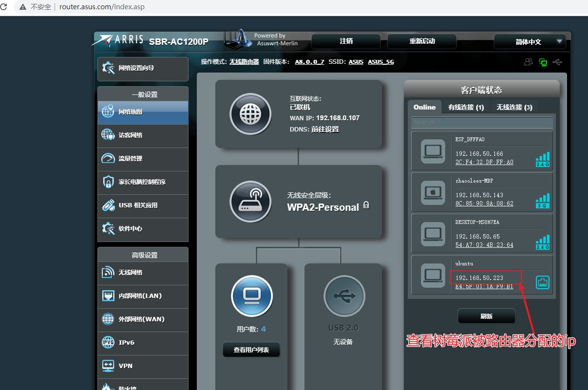Click MAC address 8C:85:90:8A:08:62
Image resolution: width=588 pixels, height=390 pixels.
click(484, 204)
